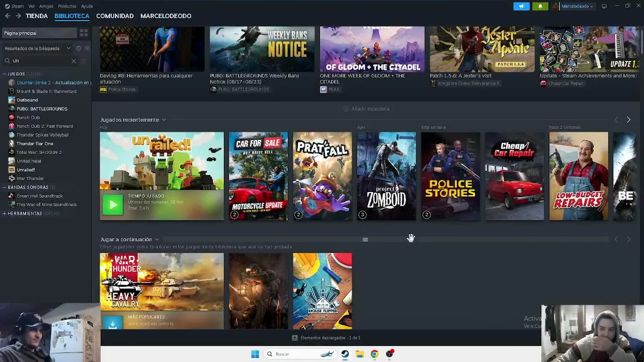The image size is (644, 362).
Task: Select This War of Mine Soundtrack
Action: pyautogui.click(x=47, y=205)
